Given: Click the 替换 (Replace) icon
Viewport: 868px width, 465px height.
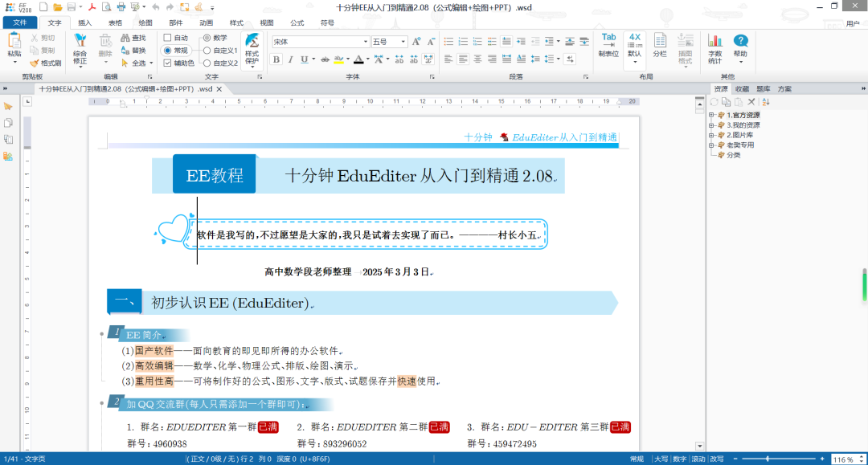Looking at the screenshot, I should [134, 51].
